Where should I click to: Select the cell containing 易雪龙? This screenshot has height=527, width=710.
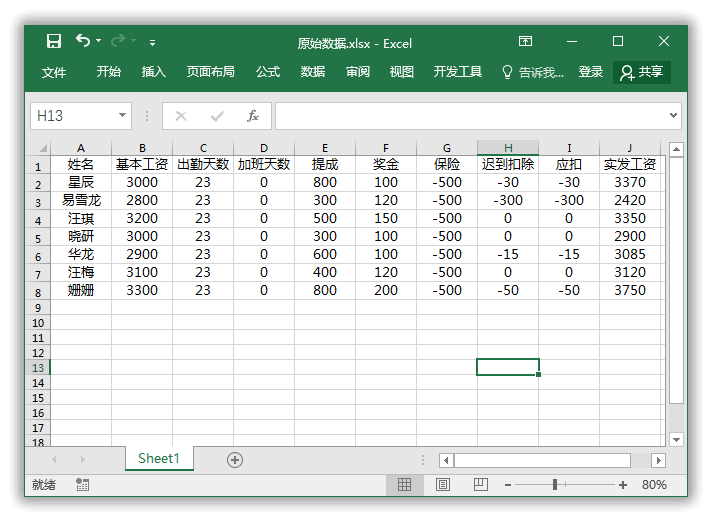point(81,200)
